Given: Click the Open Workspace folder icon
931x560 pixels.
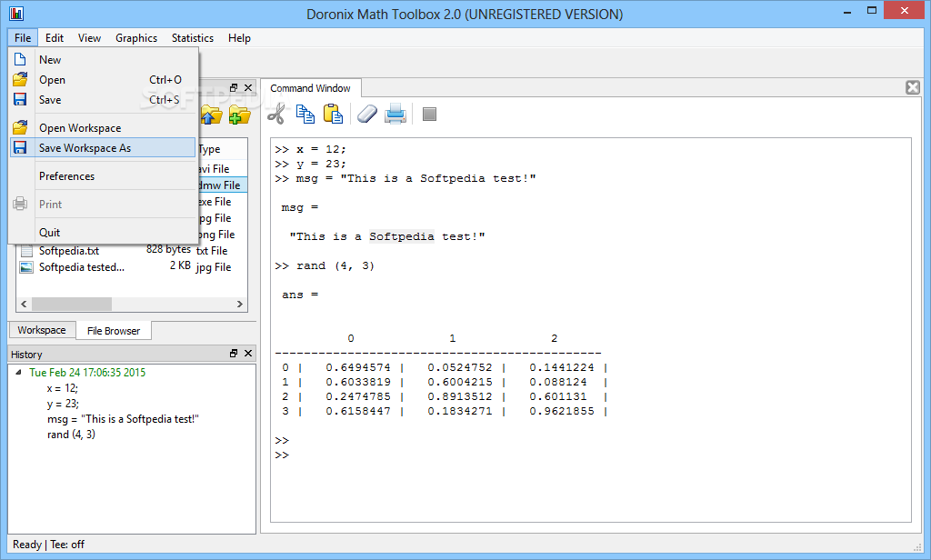Looking at the screenshot, I should 20,127.
